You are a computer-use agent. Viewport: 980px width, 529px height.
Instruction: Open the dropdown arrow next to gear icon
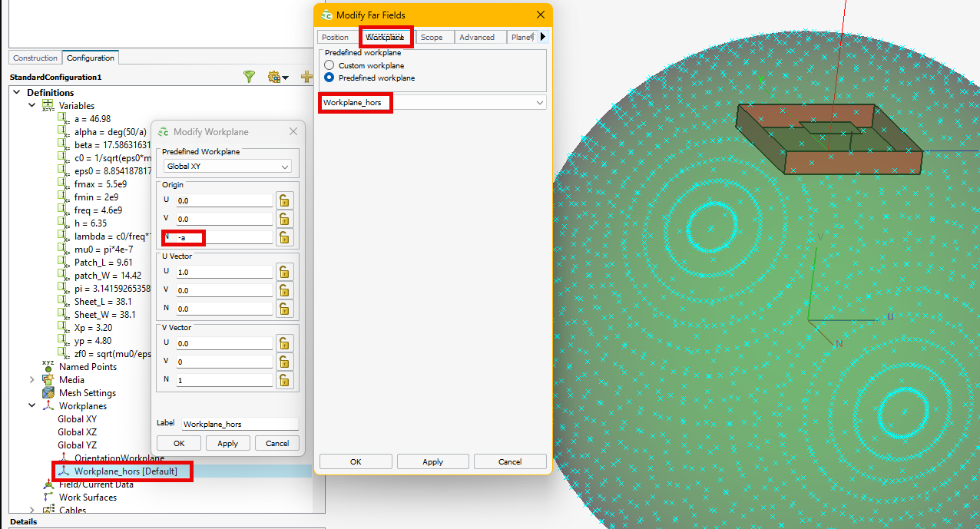[286, 78]
